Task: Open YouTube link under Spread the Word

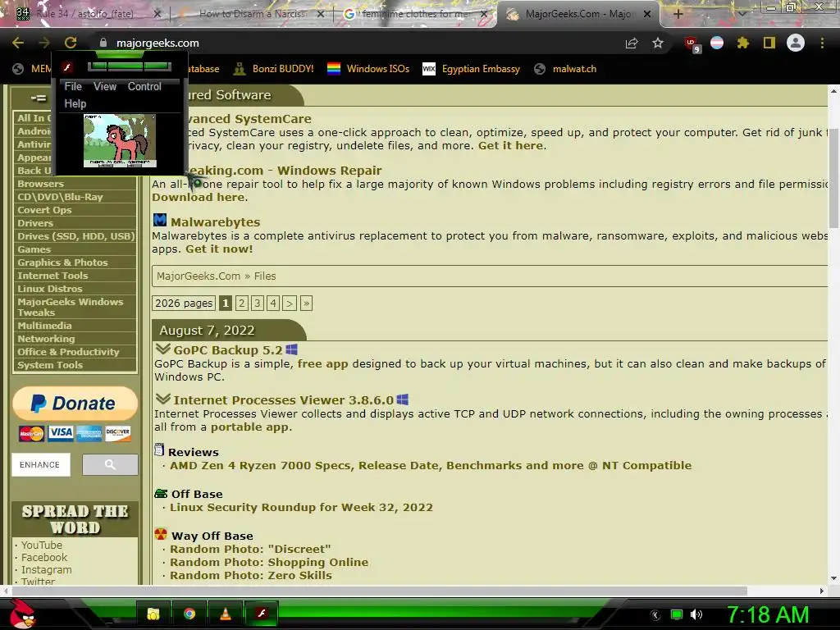Action: 42,545
